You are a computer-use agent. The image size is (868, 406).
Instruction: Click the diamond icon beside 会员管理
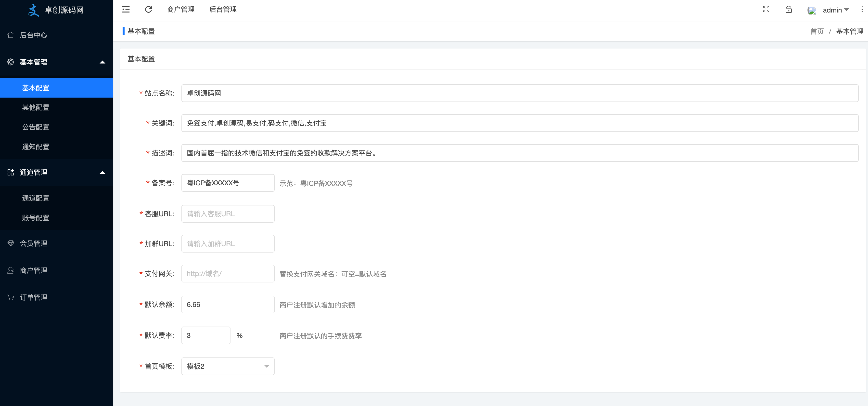click(11, 243)
